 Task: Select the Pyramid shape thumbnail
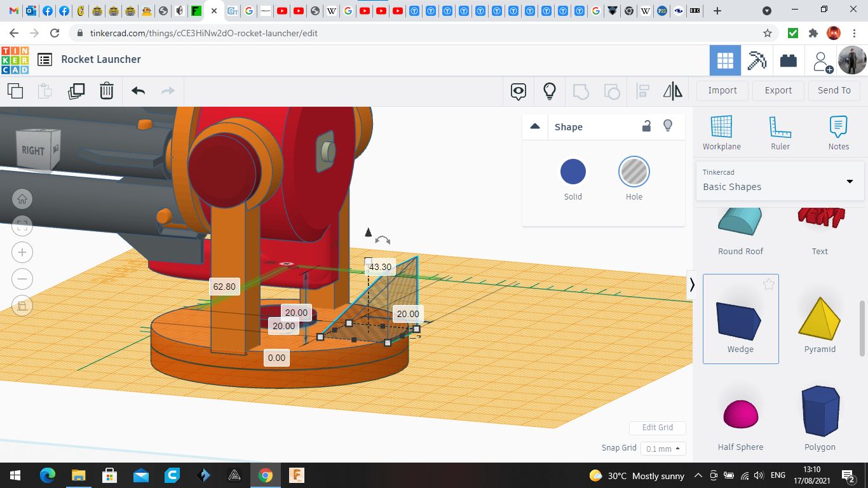[820, 319]
